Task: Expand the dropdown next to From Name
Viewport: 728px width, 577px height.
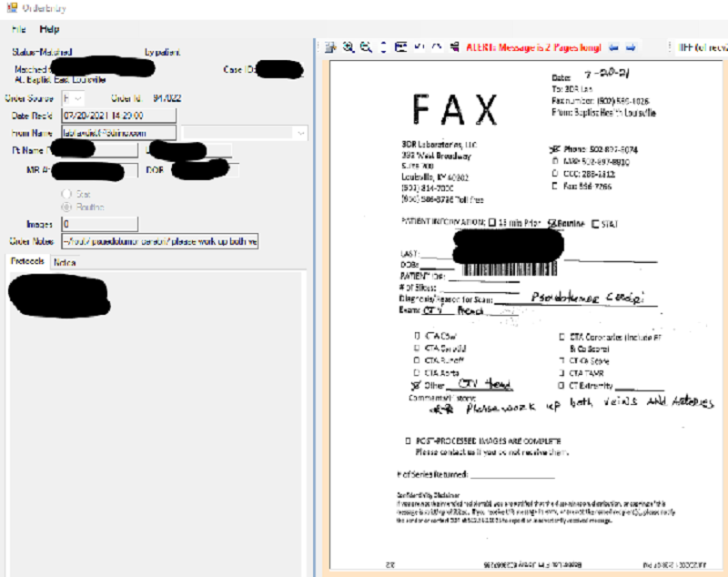Action: 301,133
